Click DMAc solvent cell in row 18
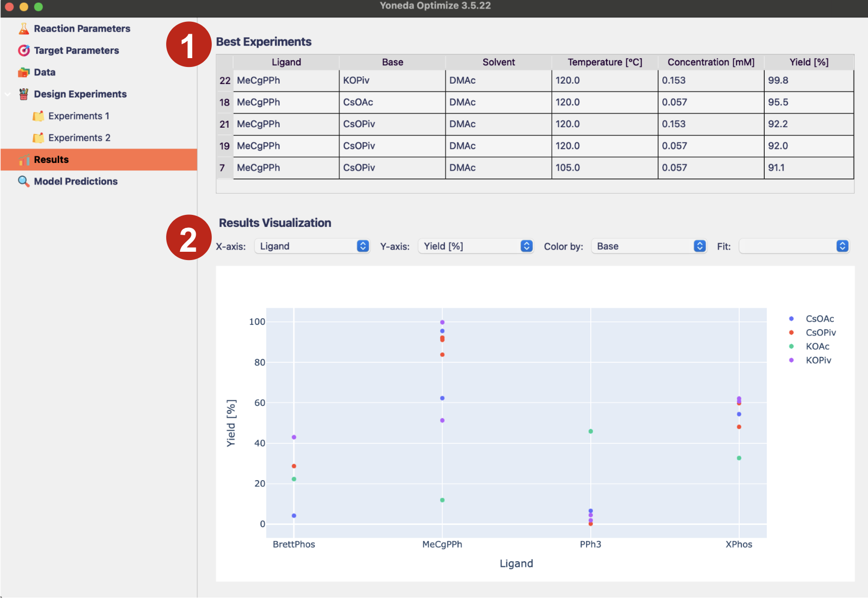868x599 pixels. coord(498,102)
